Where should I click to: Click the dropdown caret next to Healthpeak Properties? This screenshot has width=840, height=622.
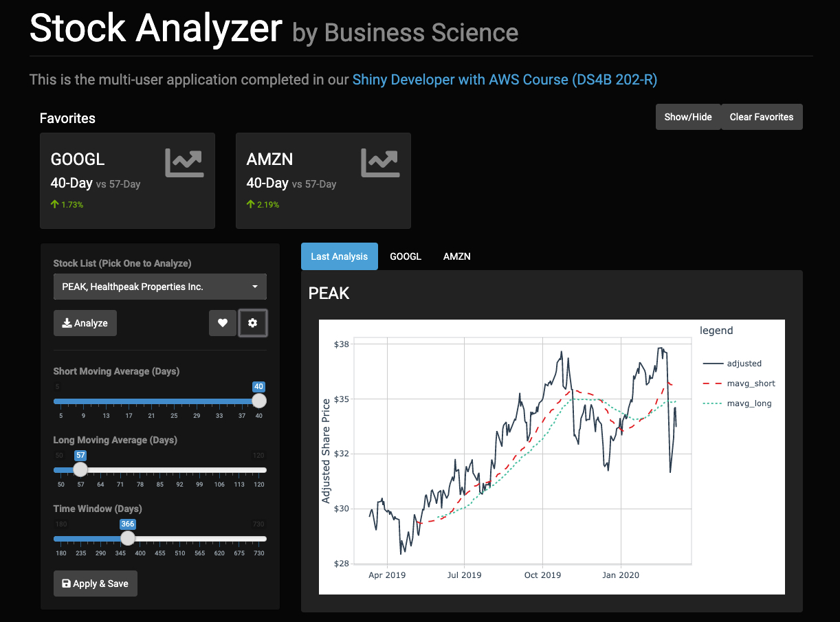click(255, 287)
